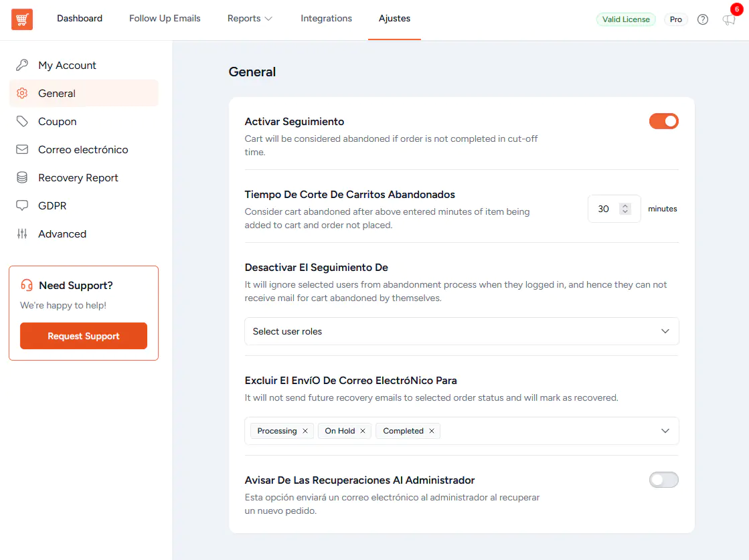749x560 pixels.
Task: Remove the Processing status chip
Action: [305, 431]
